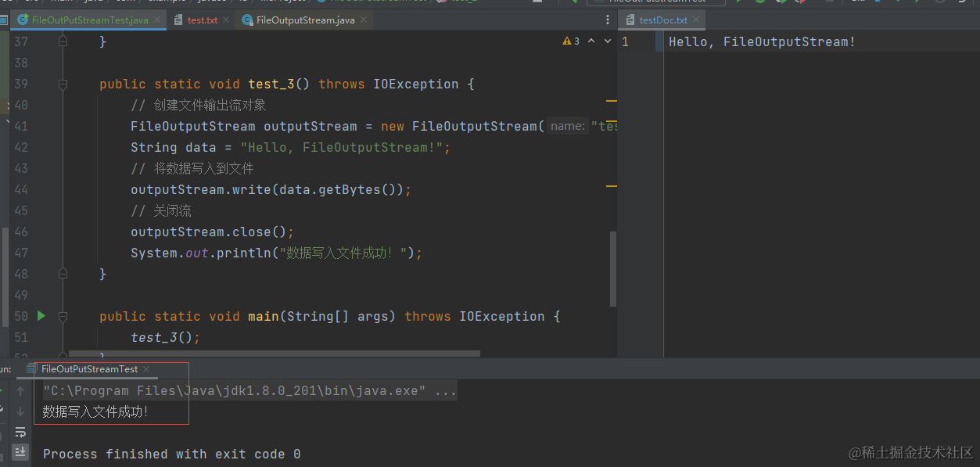Close the FileOutPutStreamTest run tab
This screenshot has height=467, width=980.
pos(146,369)
